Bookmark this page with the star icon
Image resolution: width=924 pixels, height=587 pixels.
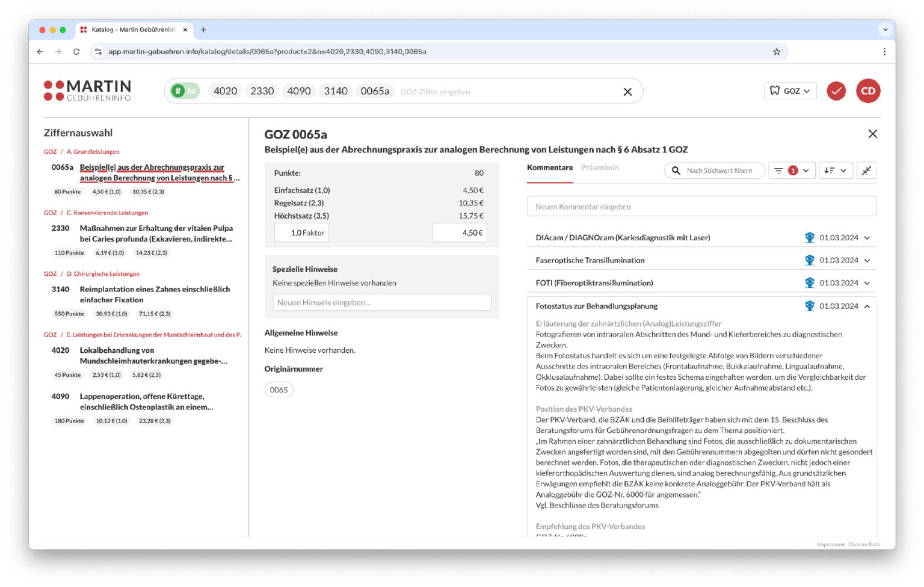[x=776, y=52]
